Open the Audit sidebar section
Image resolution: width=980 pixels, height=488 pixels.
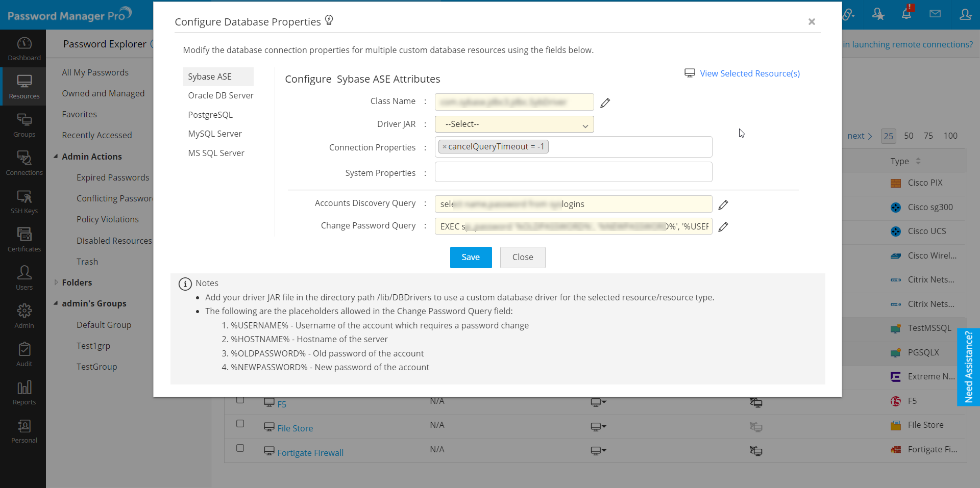click(24, 355)
